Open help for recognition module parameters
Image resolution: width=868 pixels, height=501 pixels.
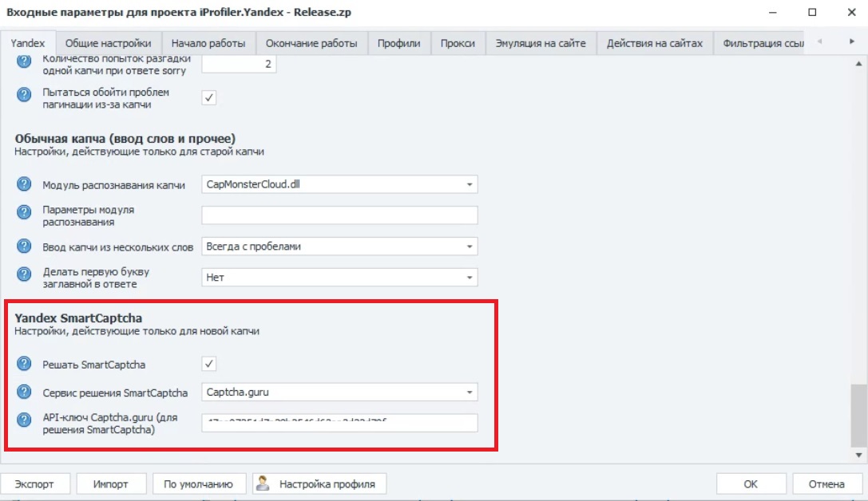(24, 212)
